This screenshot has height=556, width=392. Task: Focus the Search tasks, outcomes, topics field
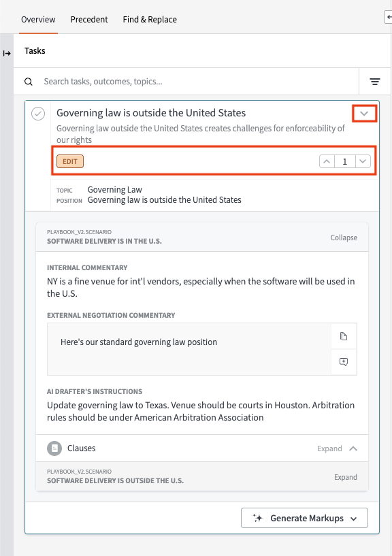199,82
